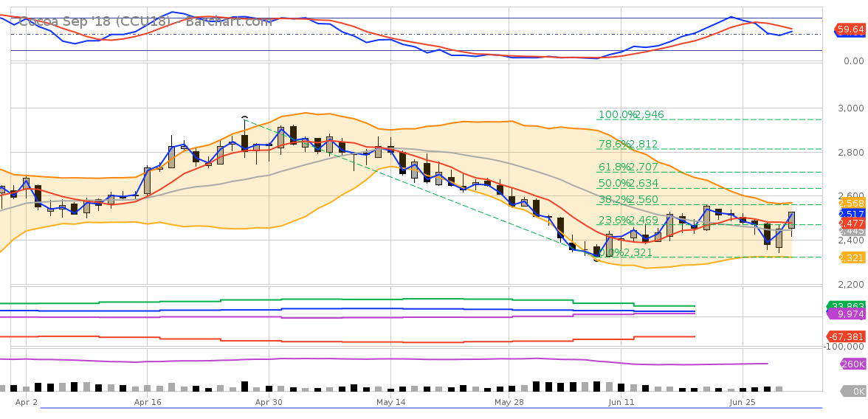The width and height of the screenshot is (868, 419).
Task: Select the 78.6% 2,812 Fibonacci label
Action: (628, 145)
